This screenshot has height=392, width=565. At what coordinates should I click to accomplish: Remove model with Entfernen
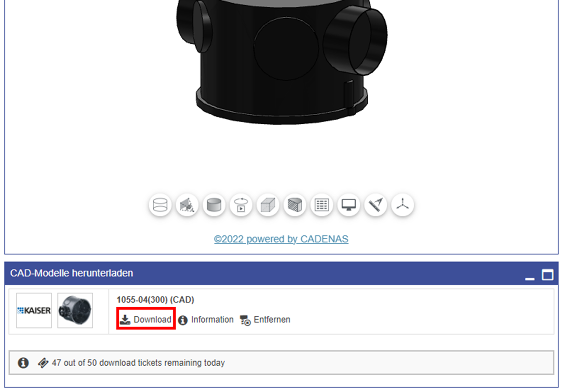click(265, 320)
